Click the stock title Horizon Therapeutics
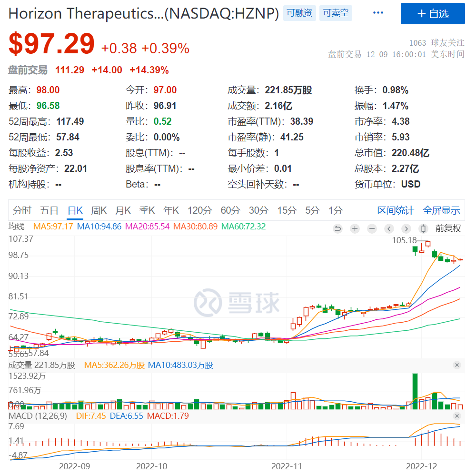Viewport: 476px width, 475px height. coord(144,13)
